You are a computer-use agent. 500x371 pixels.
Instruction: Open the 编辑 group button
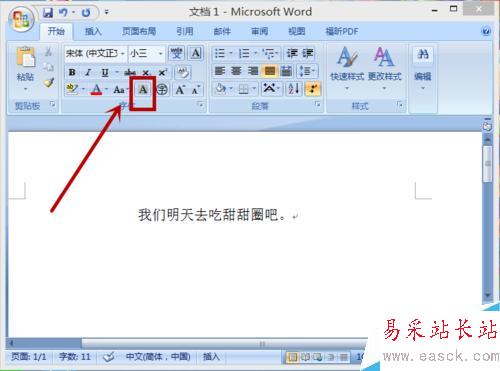click(x=423, y=69)
